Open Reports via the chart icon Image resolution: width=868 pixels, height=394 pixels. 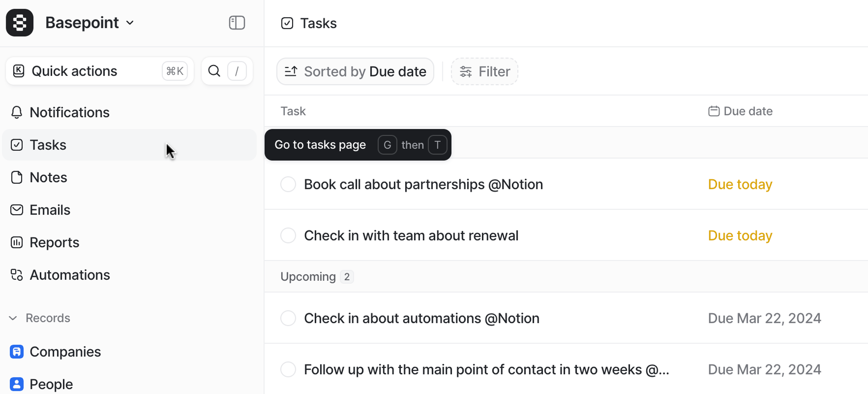tap(17, 243)
